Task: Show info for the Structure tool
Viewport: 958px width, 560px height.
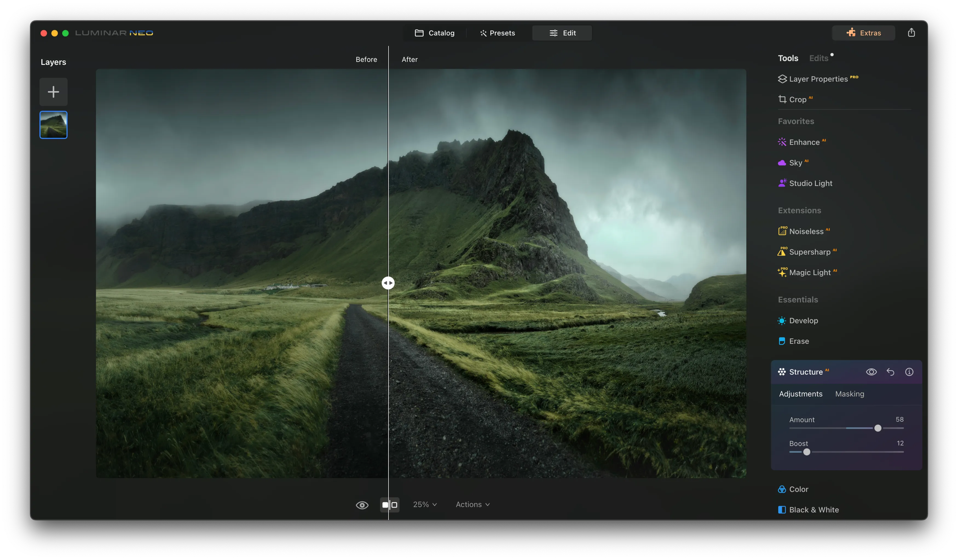Action: [x=908, y=372]
